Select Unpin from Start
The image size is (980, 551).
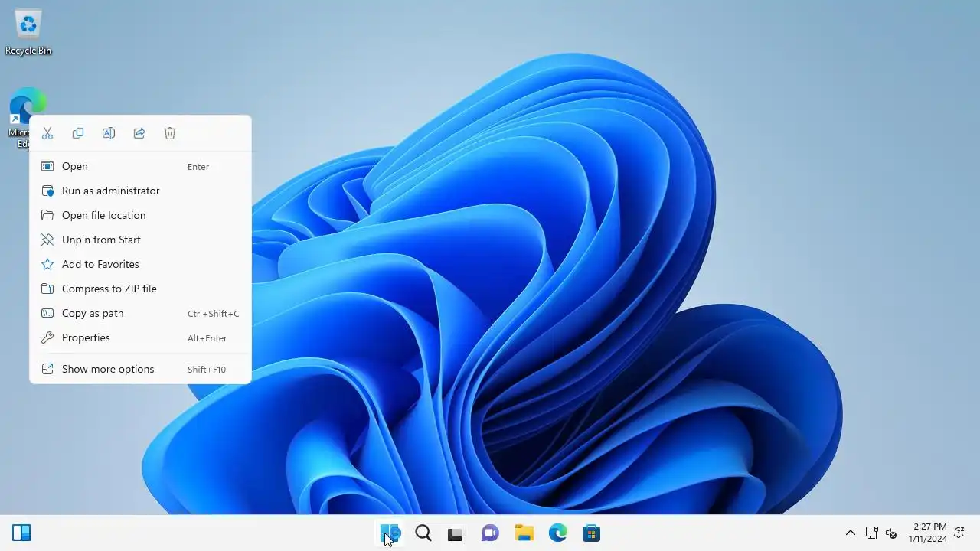140,240
